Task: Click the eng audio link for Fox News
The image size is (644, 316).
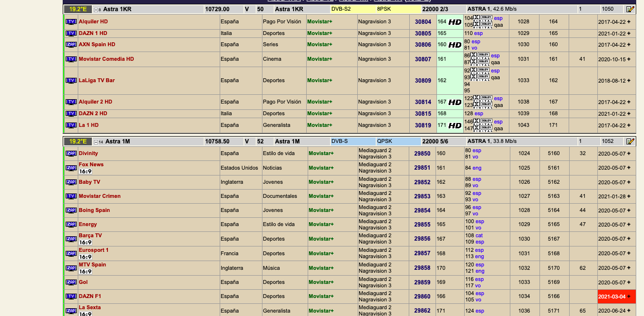Action: pyautogui.click(x=477, y=168)
